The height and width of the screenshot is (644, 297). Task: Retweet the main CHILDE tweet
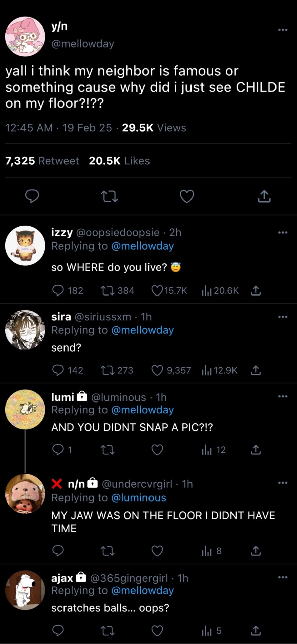coord(110,196)
